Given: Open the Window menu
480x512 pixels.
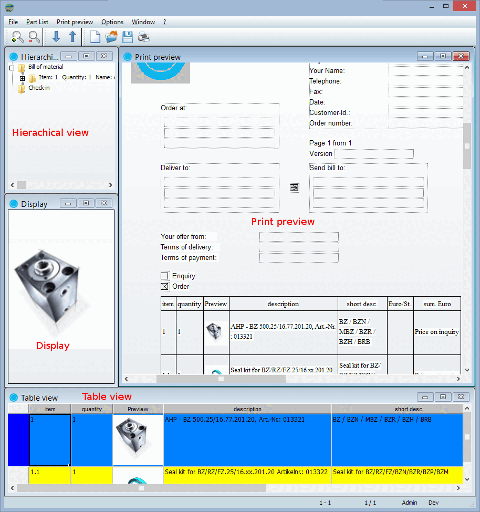Looking at the screenshot, I should click(143, 22).
